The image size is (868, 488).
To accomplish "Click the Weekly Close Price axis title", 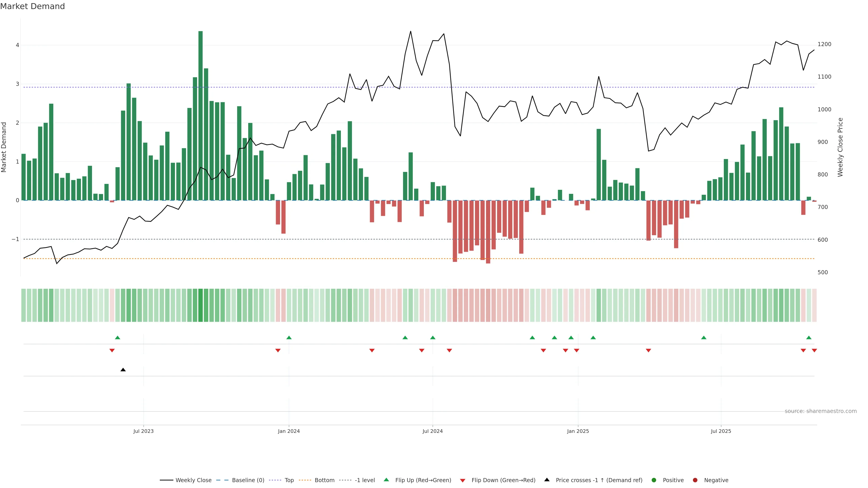I will (840, 147).
